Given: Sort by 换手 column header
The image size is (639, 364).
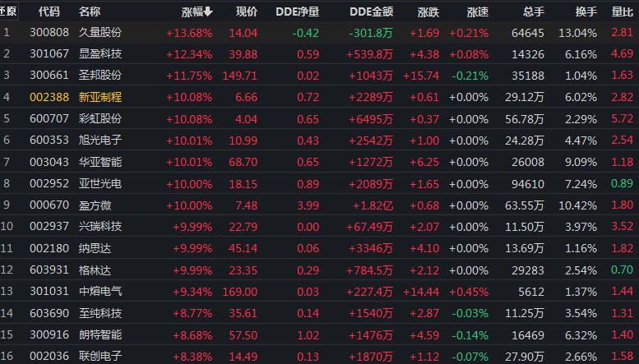Looking at the screenshot, I should [586, 12].
